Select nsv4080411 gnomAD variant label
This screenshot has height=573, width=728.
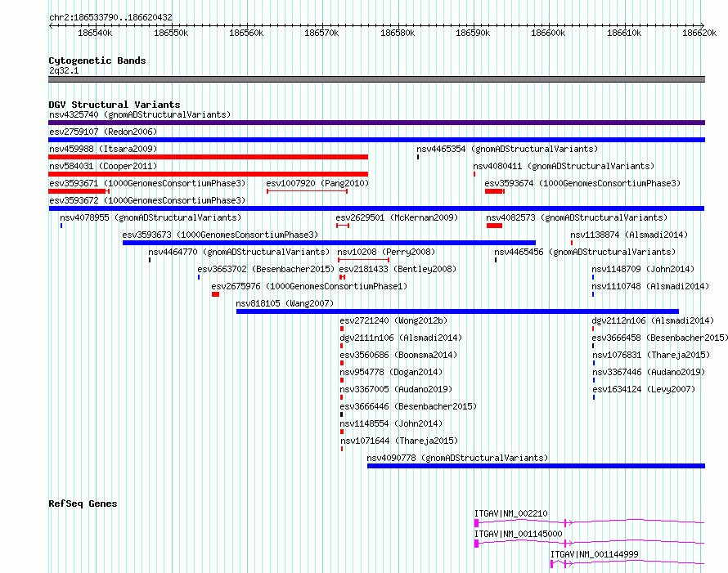[x=564, y=166]
